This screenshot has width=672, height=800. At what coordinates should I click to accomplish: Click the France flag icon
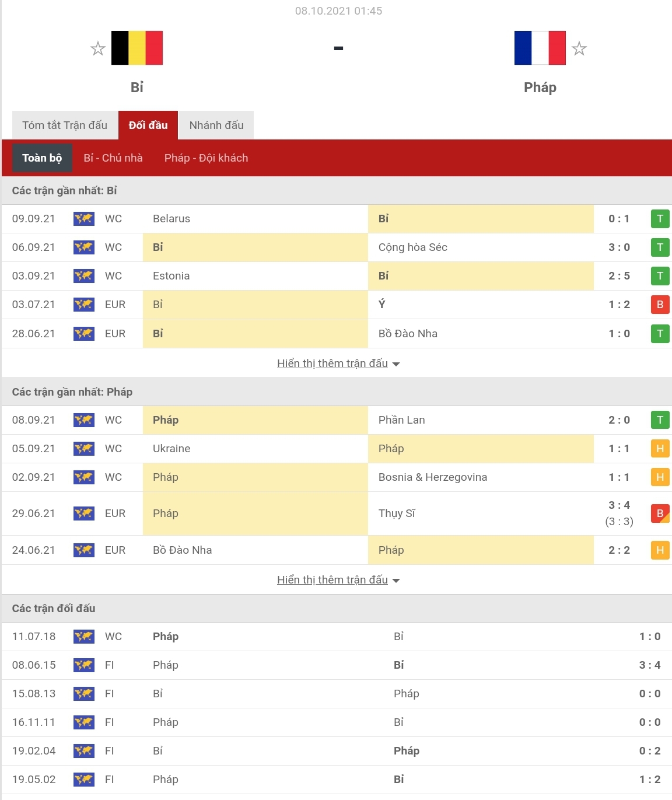[x=540, y=48]
